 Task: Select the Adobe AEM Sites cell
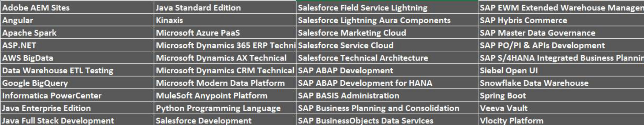(77, 8)
